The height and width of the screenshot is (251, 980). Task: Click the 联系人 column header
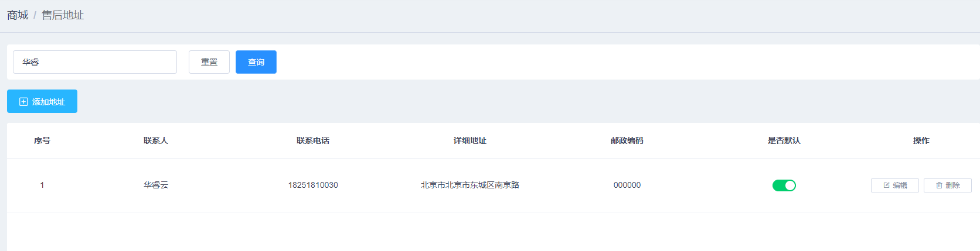pyautogui.click(x=156, y=140)
